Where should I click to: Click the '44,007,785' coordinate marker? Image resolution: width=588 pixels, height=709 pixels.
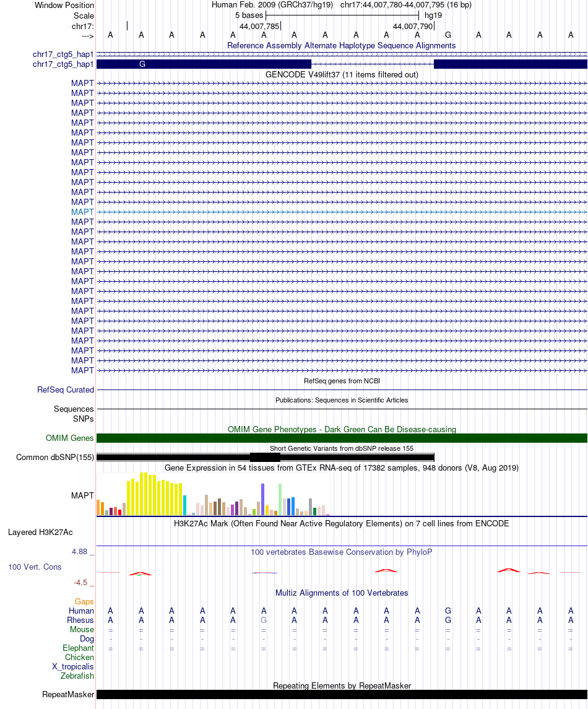[x=259, y=26]
